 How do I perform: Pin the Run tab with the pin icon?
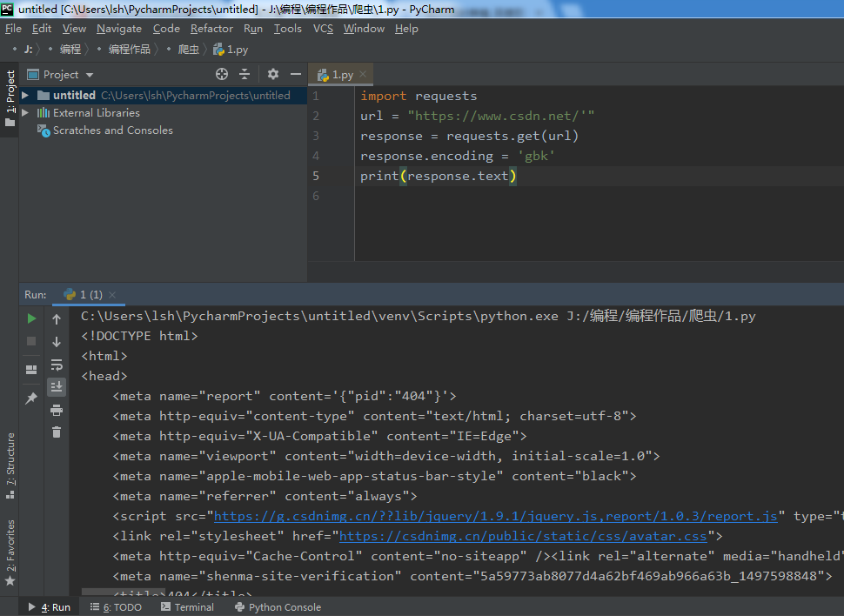(x=31, y=398)
